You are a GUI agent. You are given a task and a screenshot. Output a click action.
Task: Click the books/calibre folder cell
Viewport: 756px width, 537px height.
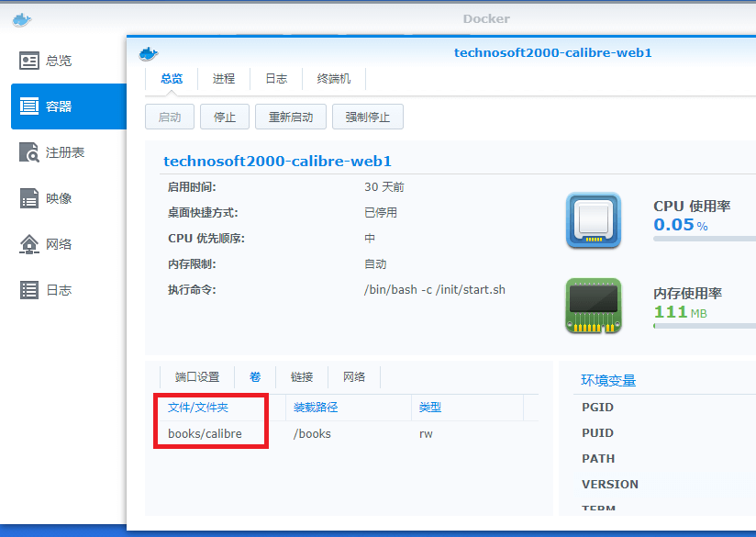click(205, 434)
